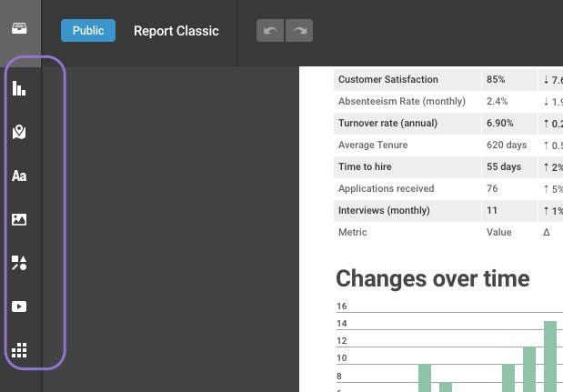Open the integrations grid icon

[19, 350]
